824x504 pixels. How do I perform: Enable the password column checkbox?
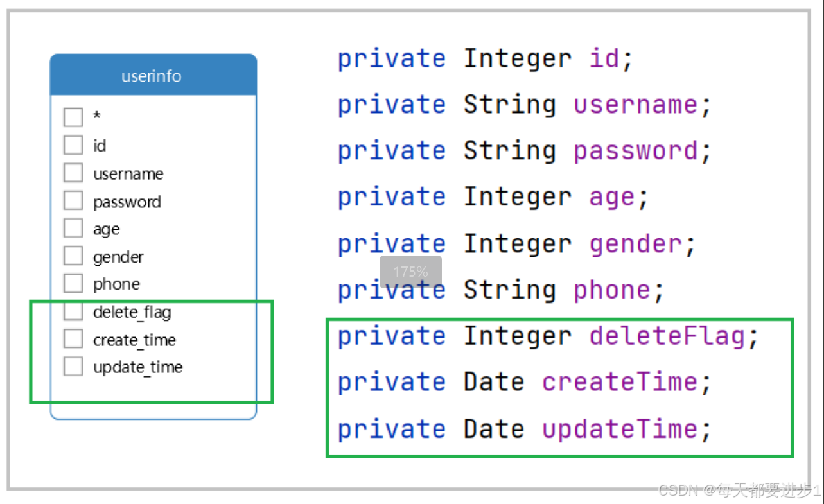click(73, 200)
